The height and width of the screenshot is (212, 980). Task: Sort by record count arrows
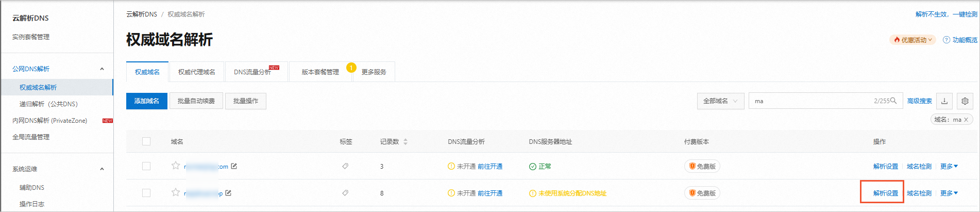pyautogui.click(x=405, y=141)
